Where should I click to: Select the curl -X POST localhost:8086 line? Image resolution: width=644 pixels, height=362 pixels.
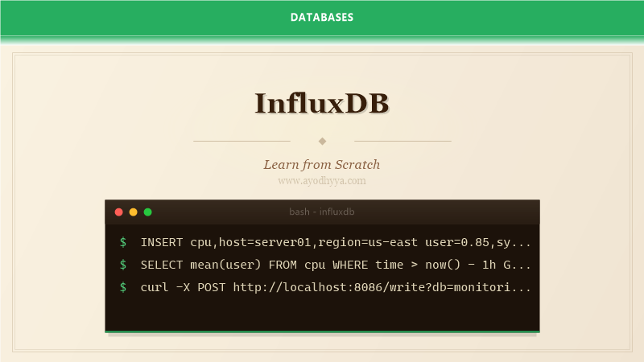(336, 287)
